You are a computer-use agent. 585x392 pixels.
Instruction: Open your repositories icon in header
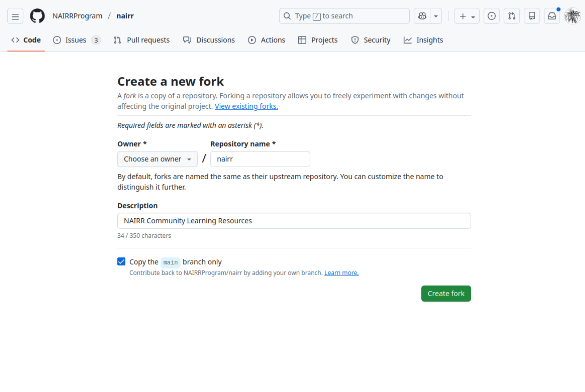coord(532,16)
